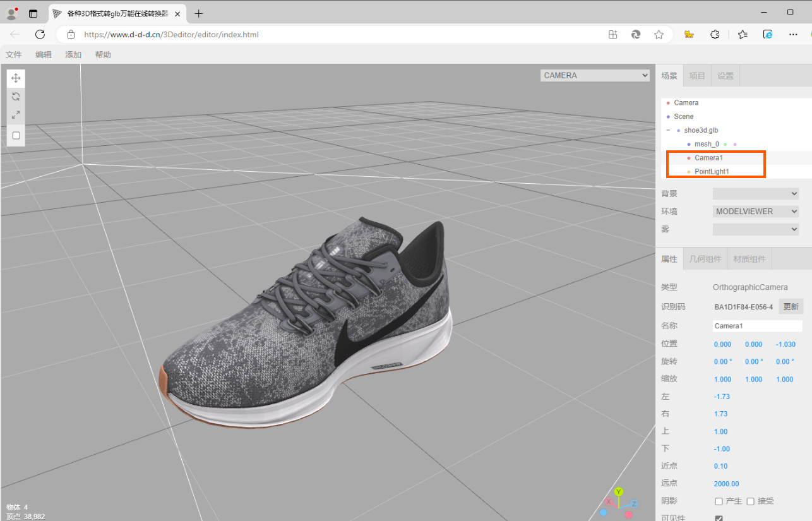Click the apps grid icon in the address bar

point(612,35)
